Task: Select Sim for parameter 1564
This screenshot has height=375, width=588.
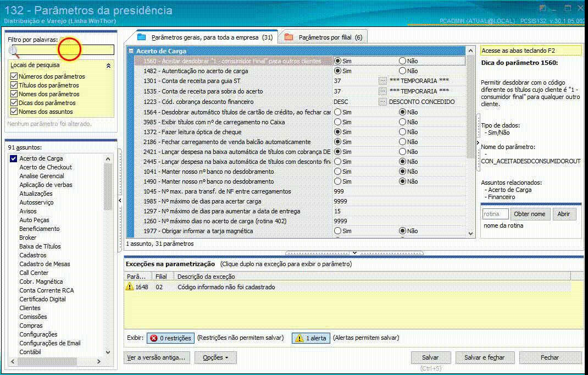Action: (337, 112)
